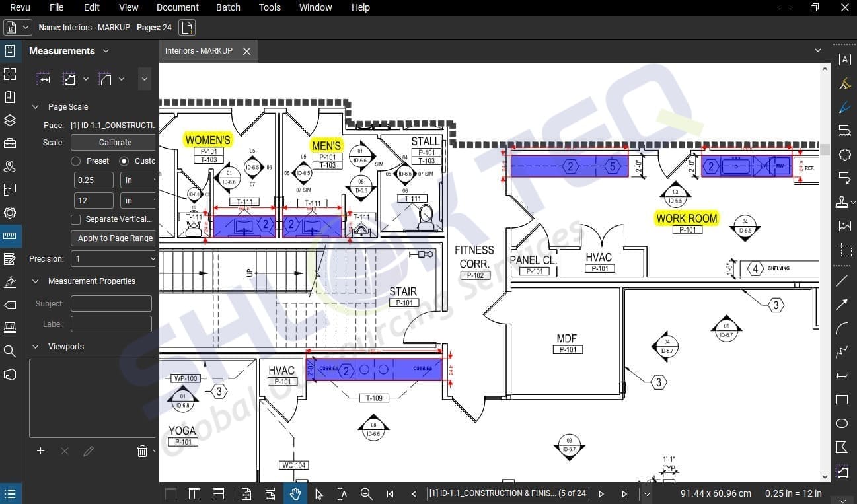857x504 pixels.
Task: Collapse the Viewports section
Action: 36,347
